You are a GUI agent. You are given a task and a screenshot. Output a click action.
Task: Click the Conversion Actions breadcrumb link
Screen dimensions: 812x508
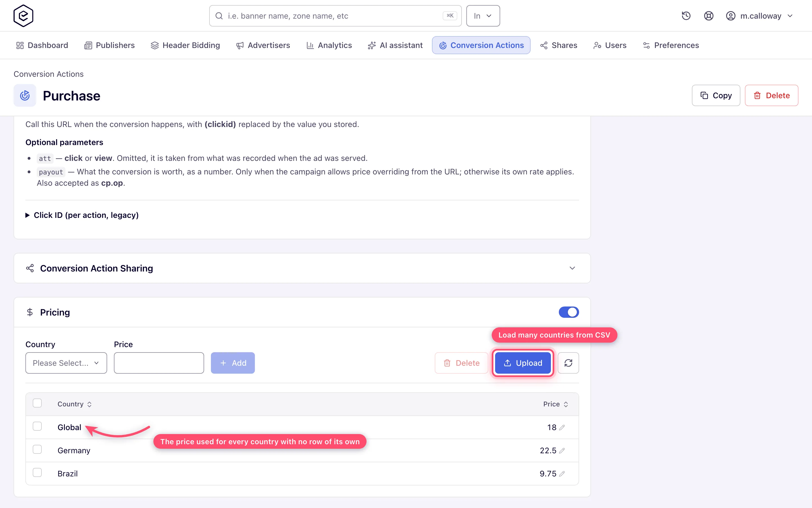coord(49,74)
